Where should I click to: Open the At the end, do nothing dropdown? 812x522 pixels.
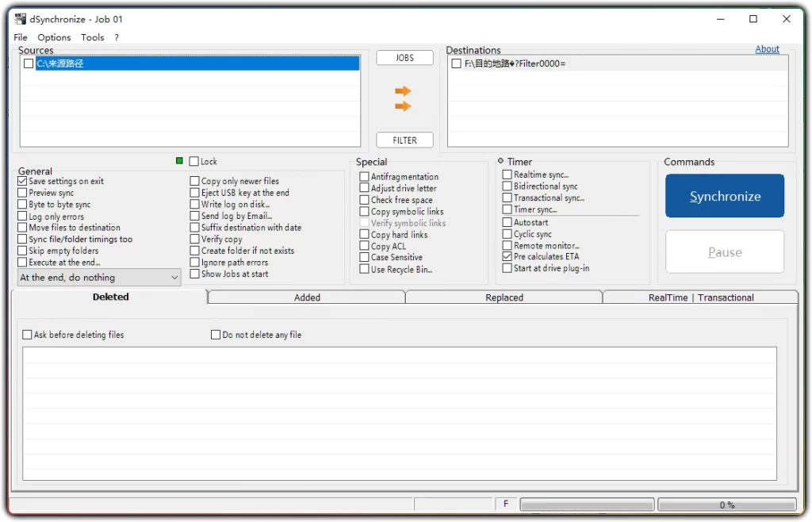click(98, 277)
